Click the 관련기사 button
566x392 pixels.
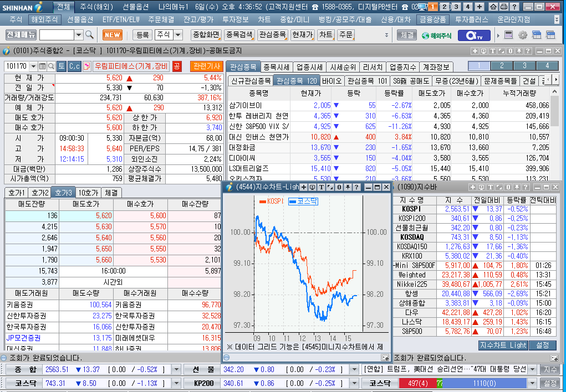point(206,66)
